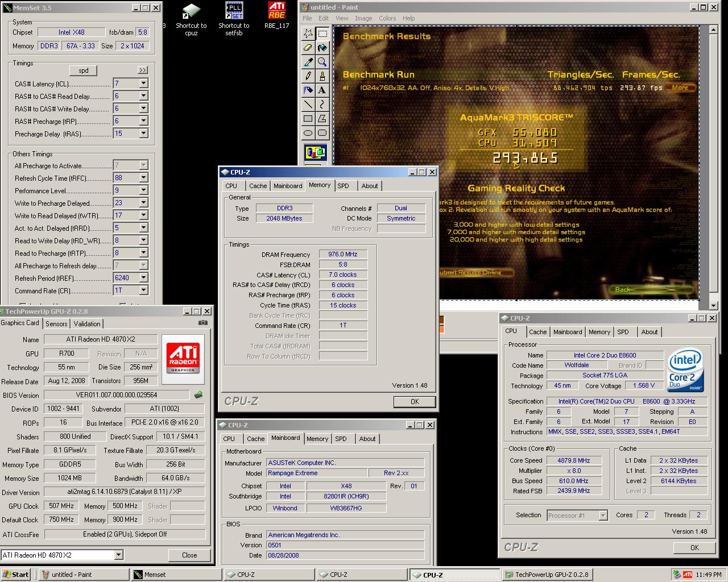The height and width of the screenshot is (582, 728).
Task: Open the Refresh Period (tREF) dropdown
Action: (143, 278)
